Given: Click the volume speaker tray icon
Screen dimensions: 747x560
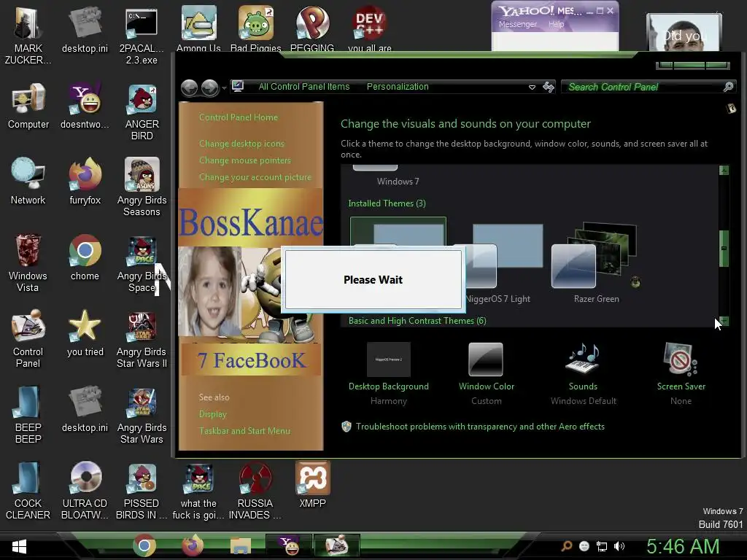Looking at the screenshot, I should click(x=619, y=546).
